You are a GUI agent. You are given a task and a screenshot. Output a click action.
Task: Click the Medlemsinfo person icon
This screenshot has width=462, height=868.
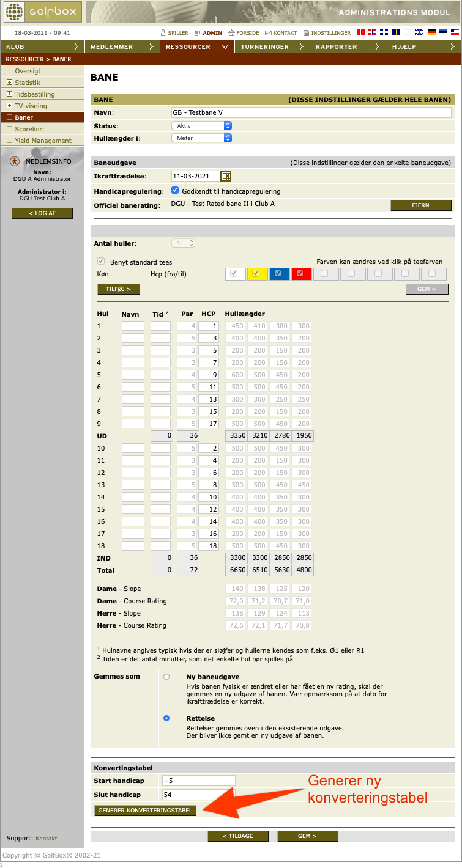point(15,161)
